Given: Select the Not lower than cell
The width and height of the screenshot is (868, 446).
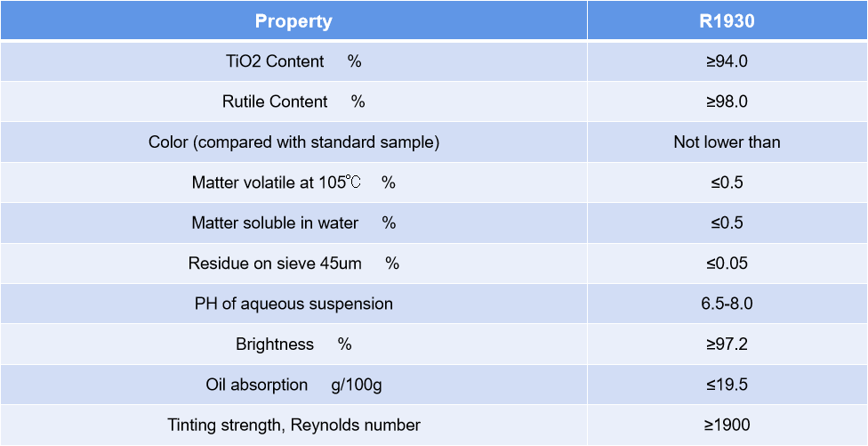Looking at the screenshot, I should point(727,142).
